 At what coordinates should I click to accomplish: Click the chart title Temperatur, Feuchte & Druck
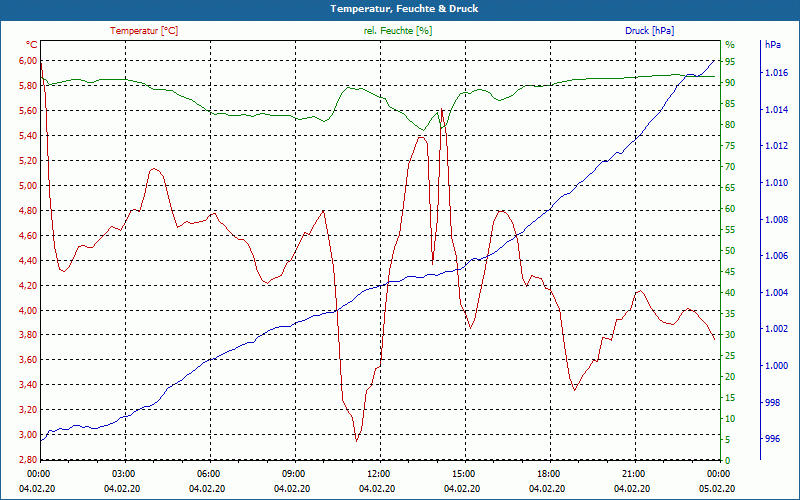404,9
